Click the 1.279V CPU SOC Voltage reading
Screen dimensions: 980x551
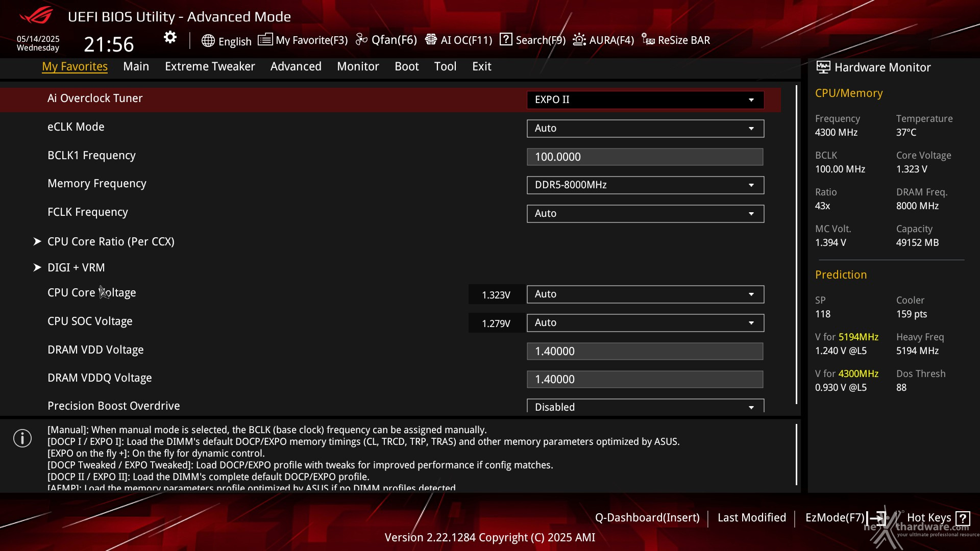(x=496, y=323)
